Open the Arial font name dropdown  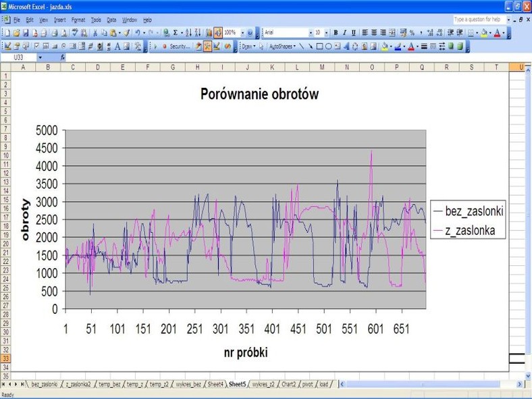[311, 32]
